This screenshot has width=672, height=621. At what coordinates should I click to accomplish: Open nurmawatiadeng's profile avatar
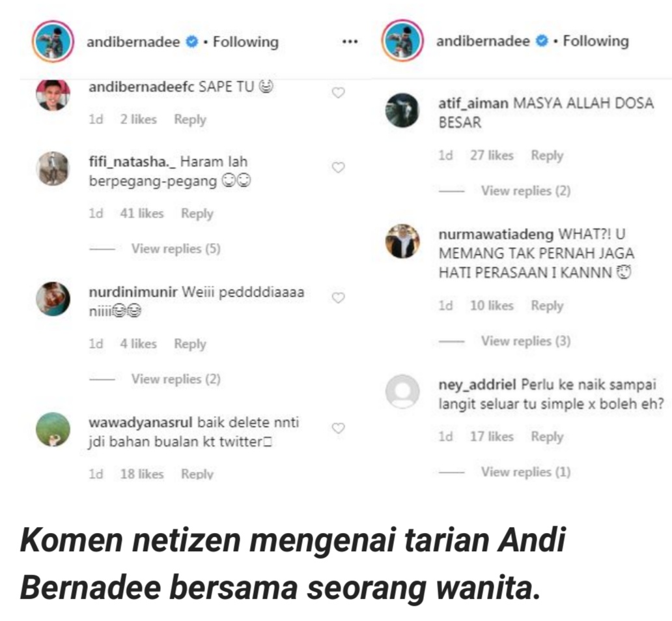click(x=402, y=241)
